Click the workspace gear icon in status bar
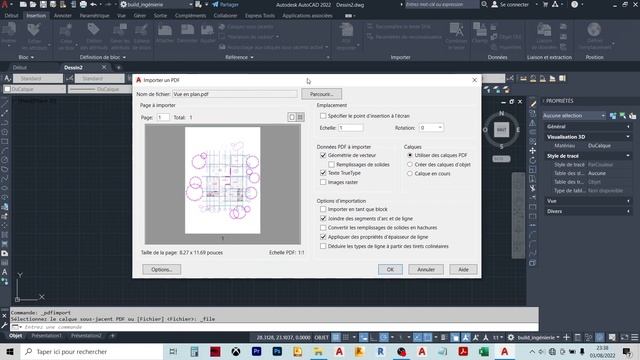Screen dimensions: 640x360 coord(511,338)
